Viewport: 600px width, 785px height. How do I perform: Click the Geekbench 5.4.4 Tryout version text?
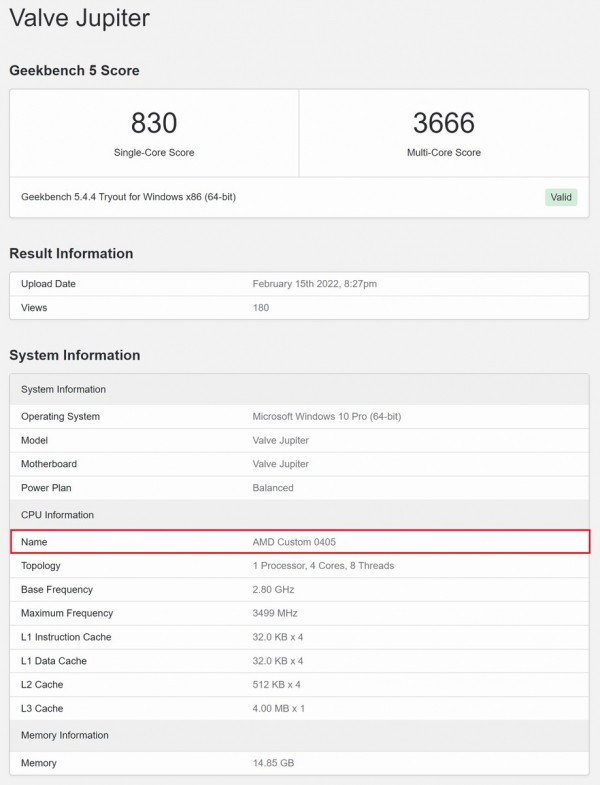(x=128, y=197)
